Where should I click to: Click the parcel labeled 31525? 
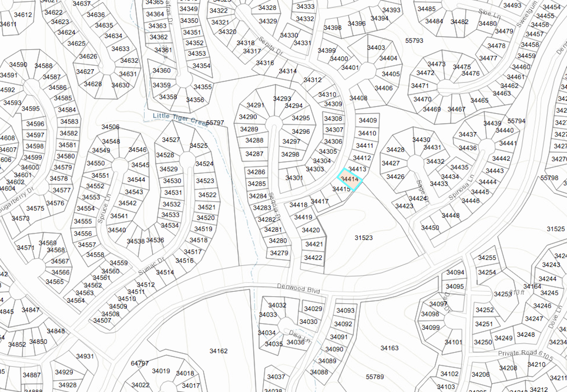click(x=556, y=229)
